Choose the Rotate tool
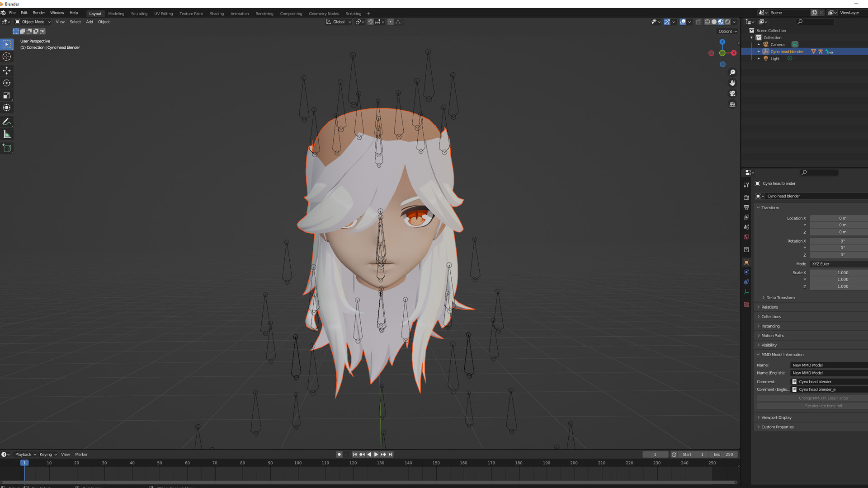The height and width of the screenshot is (488, 868). [7, 83]
